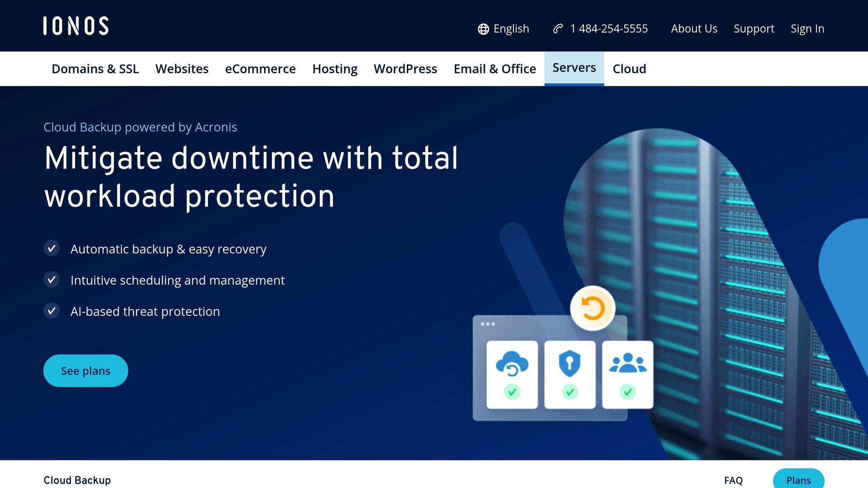The width and height of the screenshot is (868, 488).
Task: Click the globe icon next to English
Action: pyautogui.click(x=483, y=29)
